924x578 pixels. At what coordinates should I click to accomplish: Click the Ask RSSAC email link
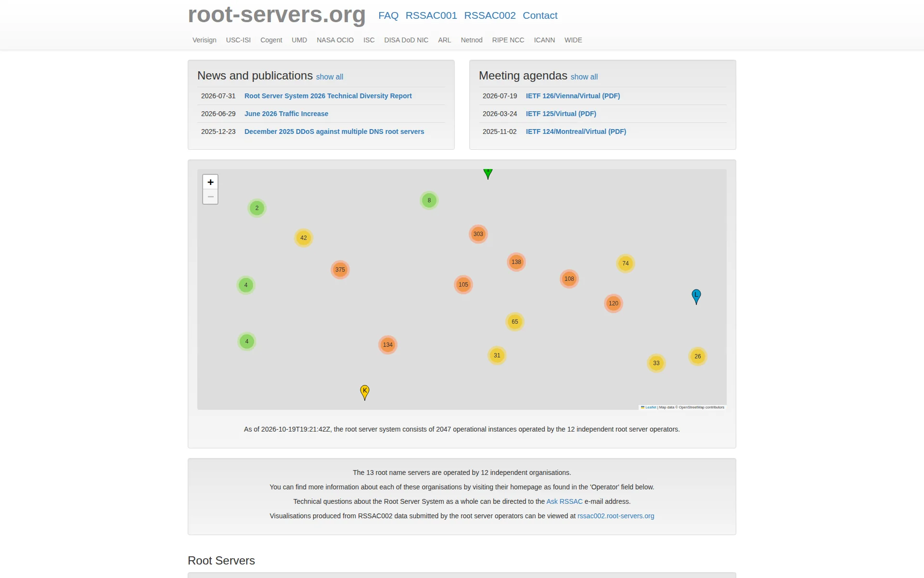(565, 501)
